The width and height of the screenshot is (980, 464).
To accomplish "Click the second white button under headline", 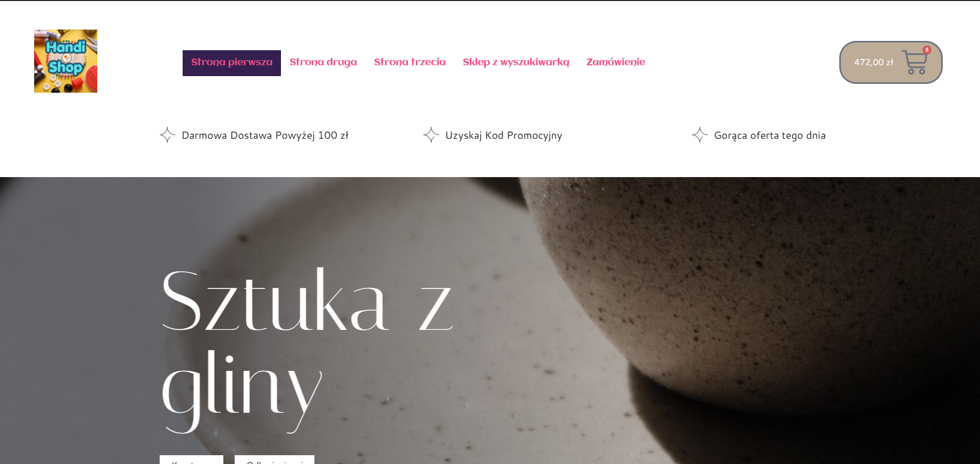I will point(274,460).
